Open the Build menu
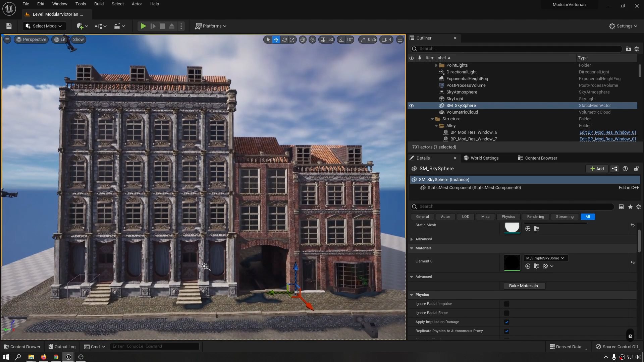Viewport: 644px width, 362px height. click(x=99, y=4)
